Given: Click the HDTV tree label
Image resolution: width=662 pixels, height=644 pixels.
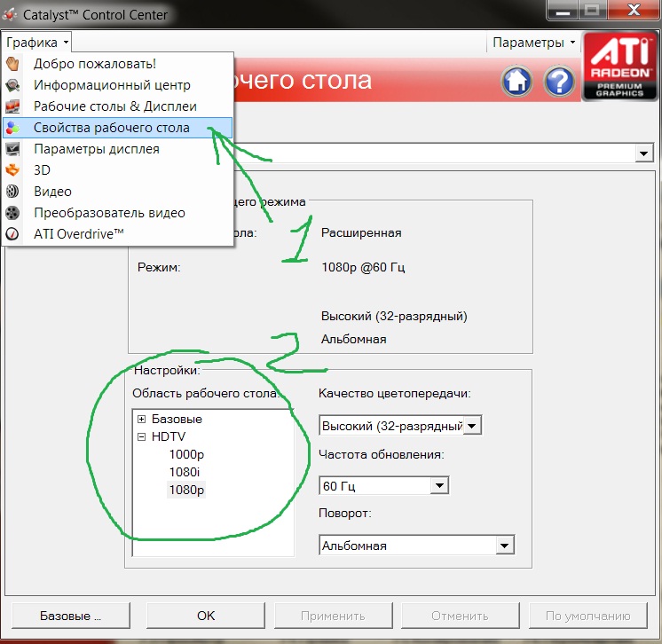Looking at the screenshot, I should [169, 436].
